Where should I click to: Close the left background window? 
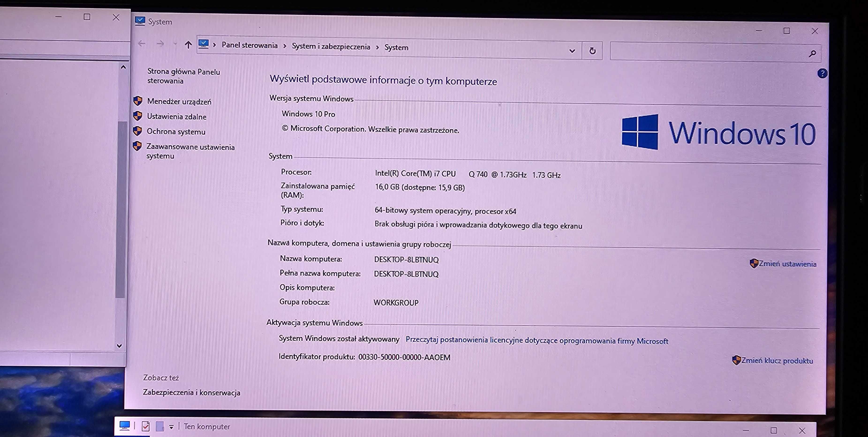[116, 17]
